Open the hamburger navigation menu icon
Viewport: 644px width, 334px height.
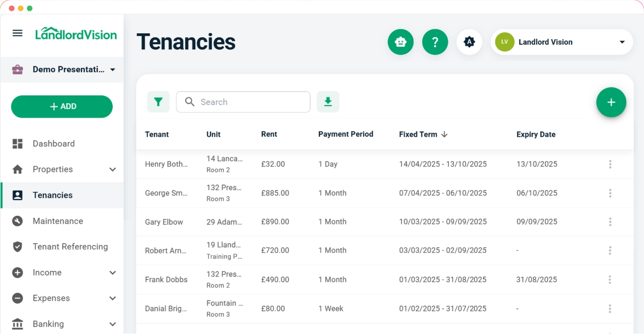pyautogui.click(x=17, y=33)
